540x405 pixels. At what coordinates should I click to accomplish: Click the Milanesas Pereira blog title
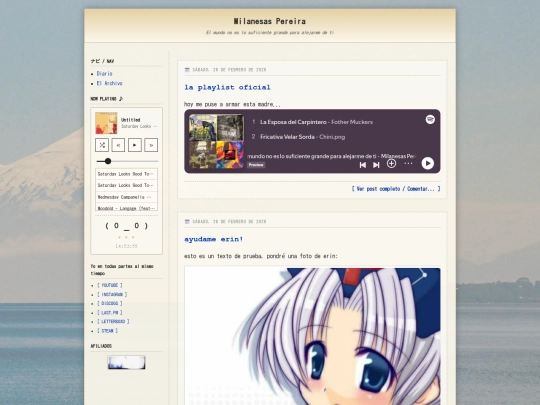[270, 21]
